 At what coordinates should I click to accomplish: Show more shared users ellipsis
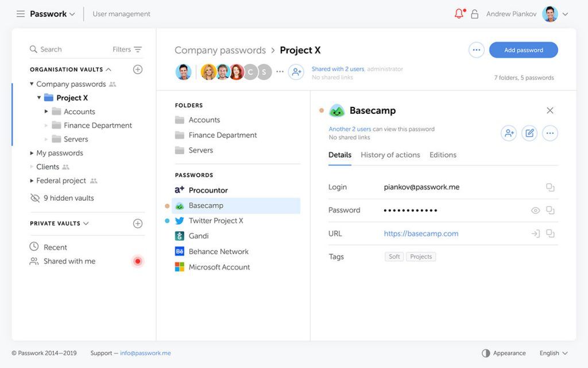[280, 71]
